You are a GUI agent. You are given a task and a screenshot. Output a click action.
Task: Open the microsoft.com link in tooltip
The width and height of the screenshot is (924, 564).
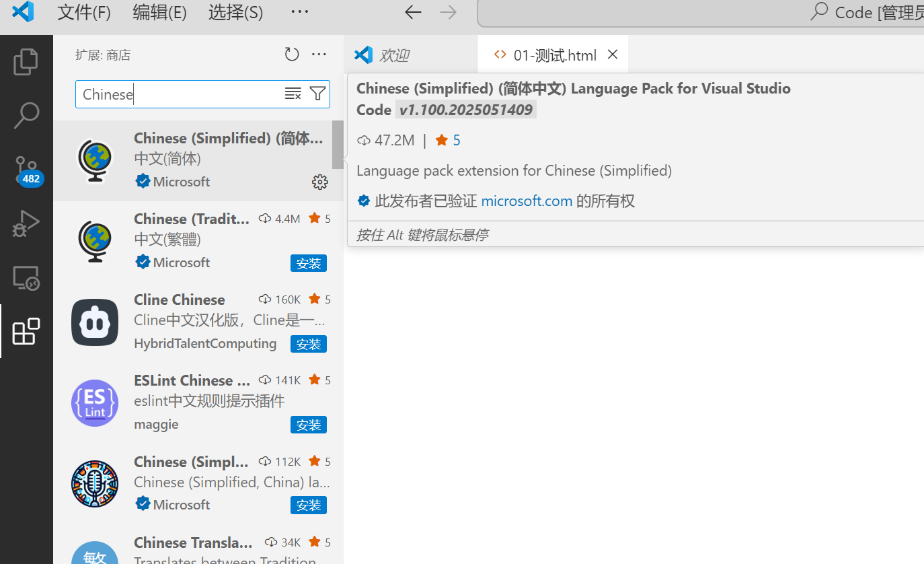pos(527,201)
